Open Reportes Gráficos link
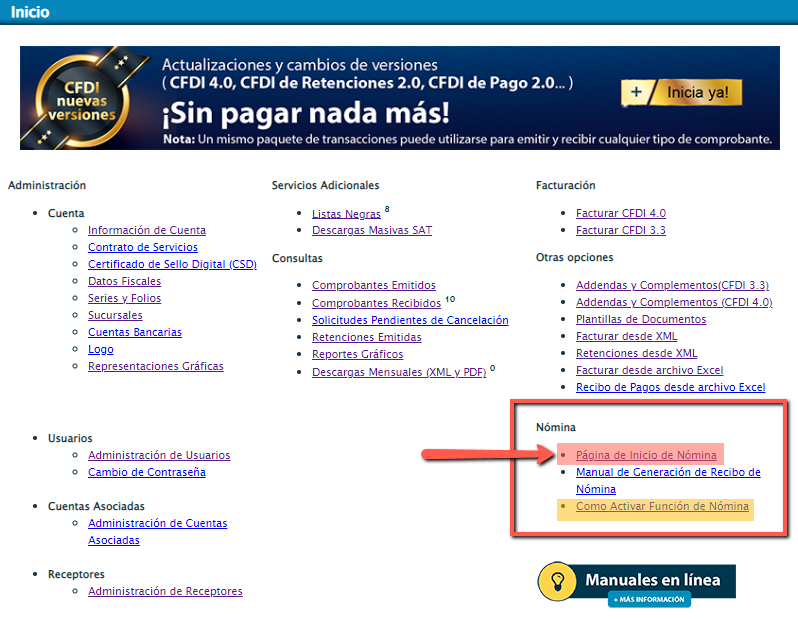This screenshot has height=619, width=798. click(357, 354)
